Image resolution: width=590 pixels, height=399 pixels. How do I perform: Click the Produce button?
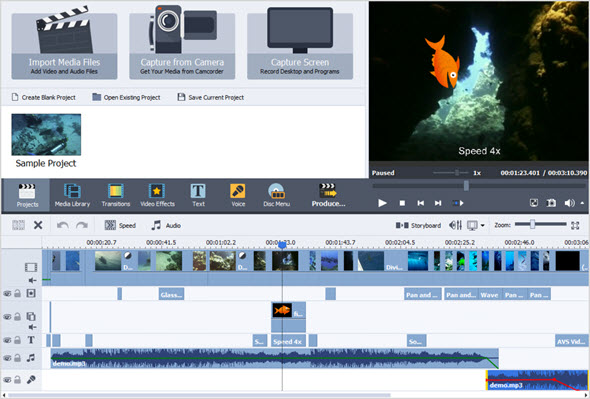328,195
